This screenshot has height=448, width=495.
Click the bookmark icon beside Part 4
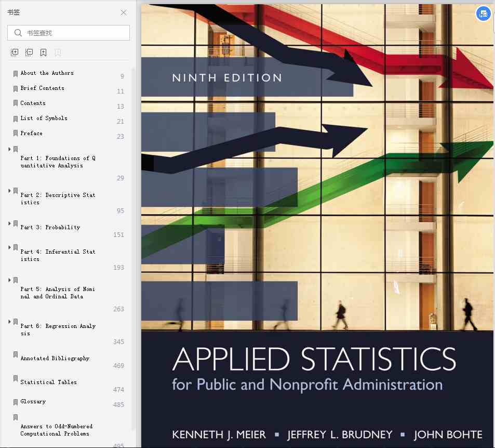click(x=16, y=247)
